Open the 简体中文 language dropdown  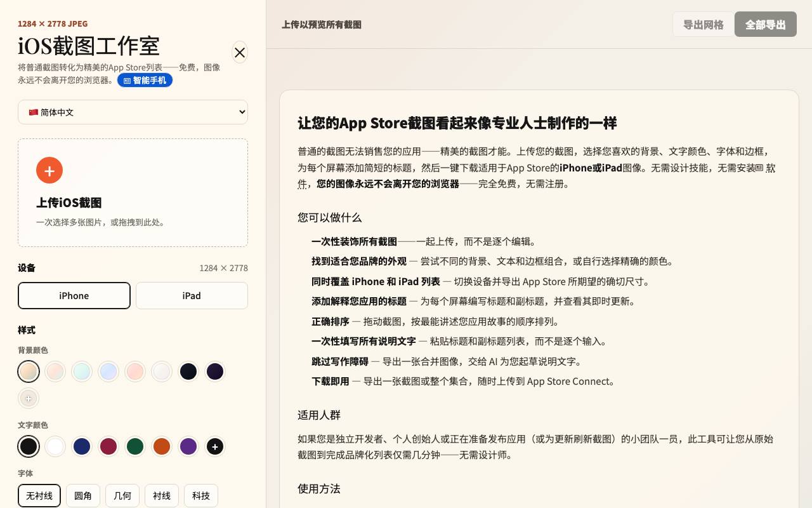point(133,112)
